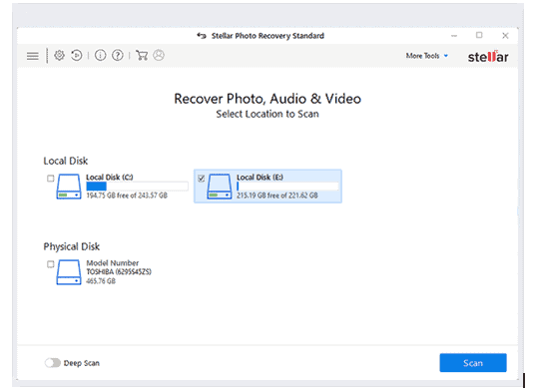Click '194.75 GB free of 243.57 GB' text
Viewport: 536px width, 392px height.
(127, 196)
